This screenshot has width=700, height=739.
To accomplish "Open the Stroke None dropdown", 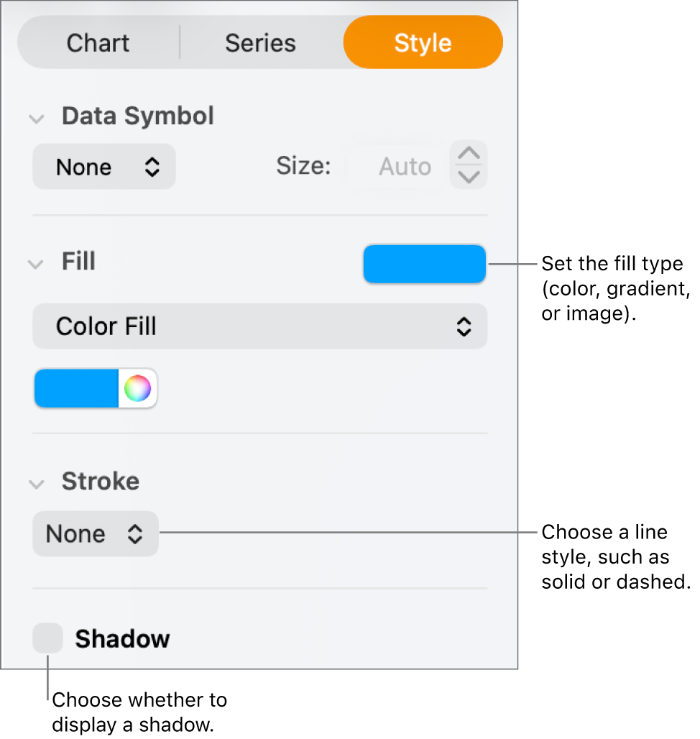I will 95,533.
